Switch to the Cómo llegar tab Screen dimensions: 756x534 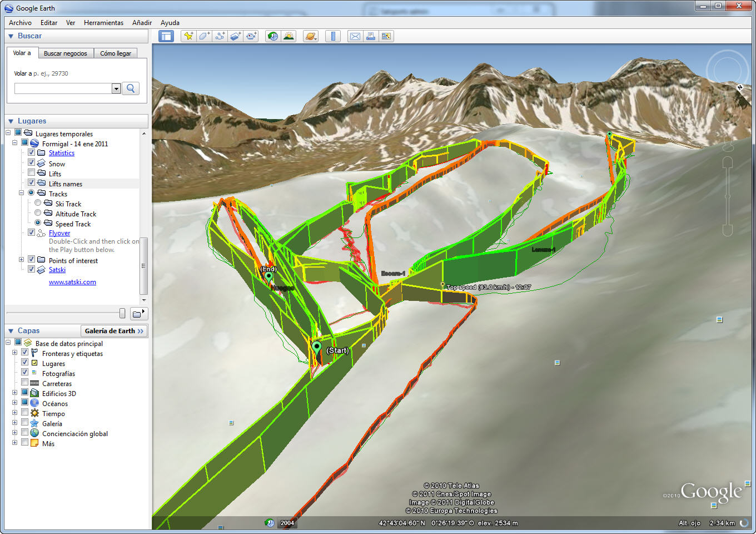tap(116, 53)
